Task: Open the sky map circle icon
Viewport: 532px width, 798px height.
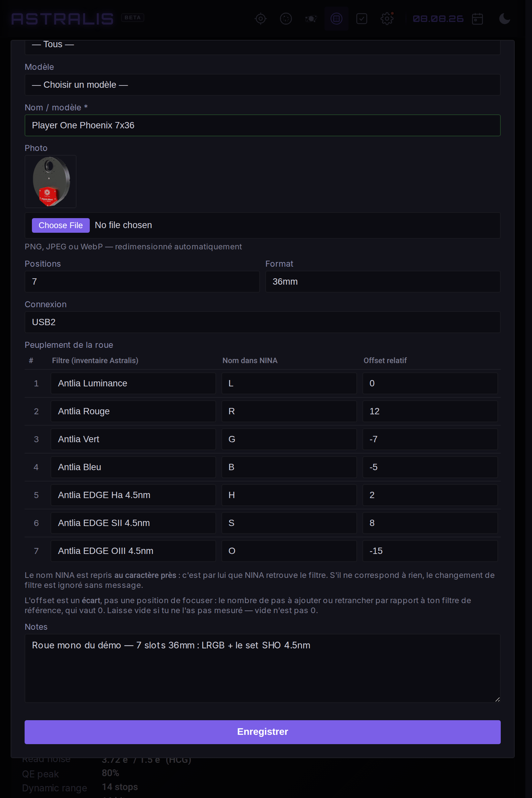Action: 286,19
